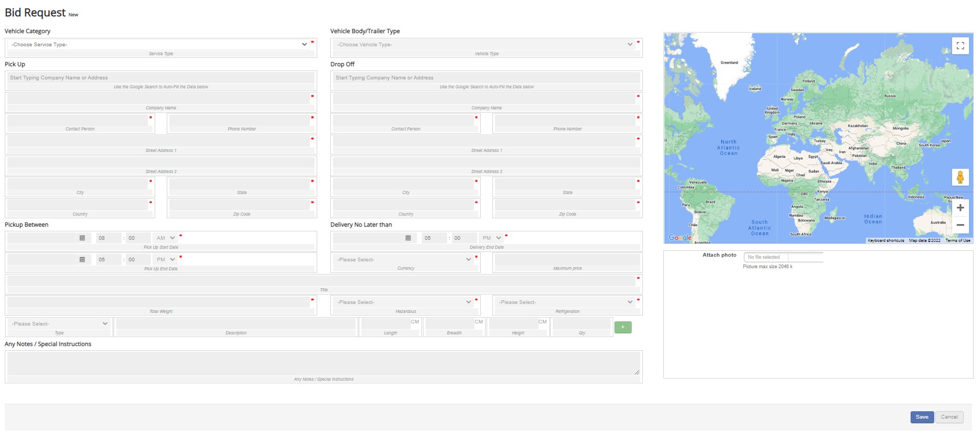This screenshot has width=980, height=437.
Task: Zoom out on the map
Action: [960, 225]
